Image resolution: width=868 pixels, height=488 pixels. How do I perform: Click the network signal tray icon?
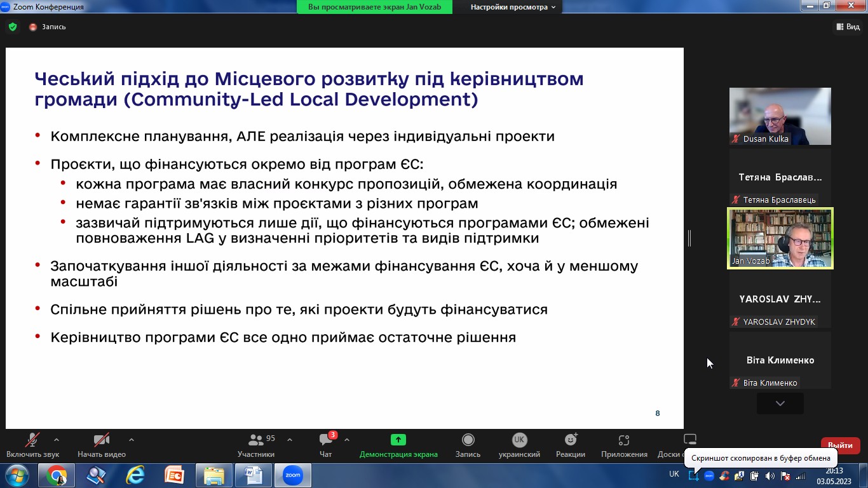coord(801,476)
